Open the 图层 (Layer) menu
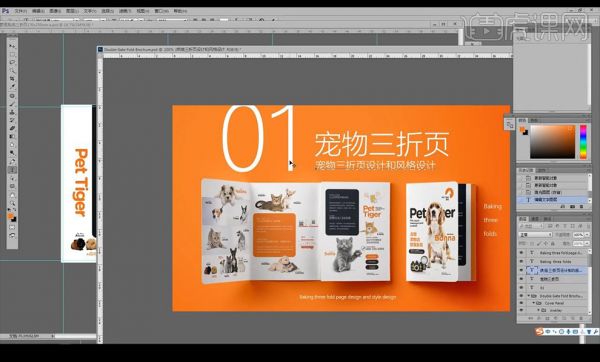Screen dimensions: 600x362 [72, 11]
